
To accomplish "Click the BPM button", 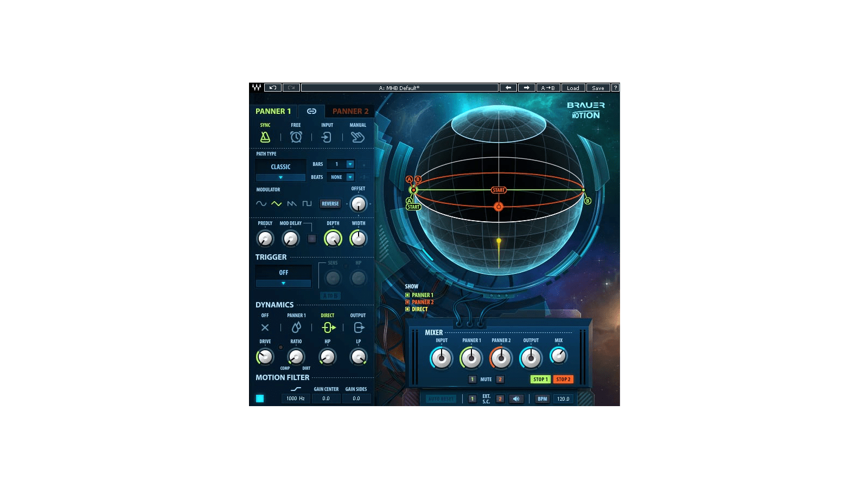I will 542,399.
